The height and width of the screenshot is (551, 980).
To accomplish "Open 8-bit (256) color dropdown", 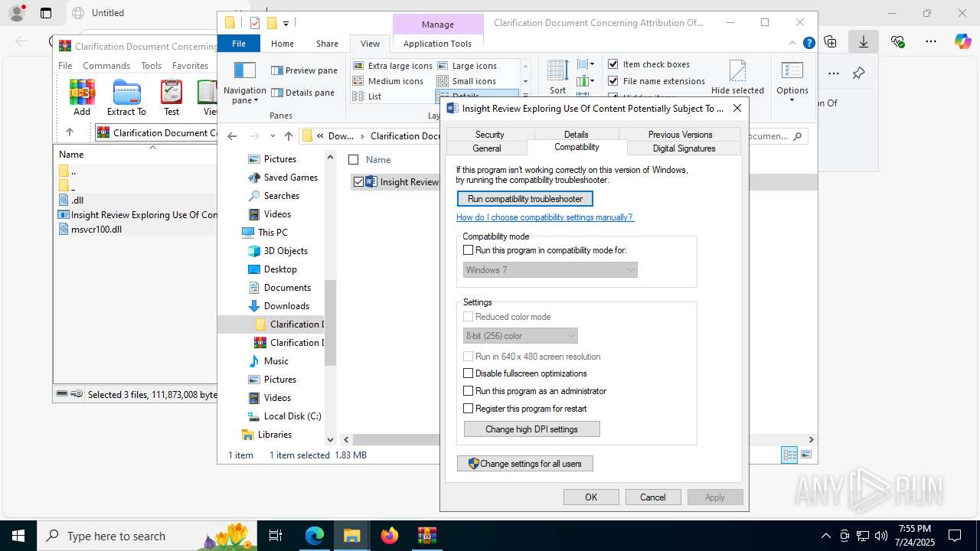I will [521, 336].
